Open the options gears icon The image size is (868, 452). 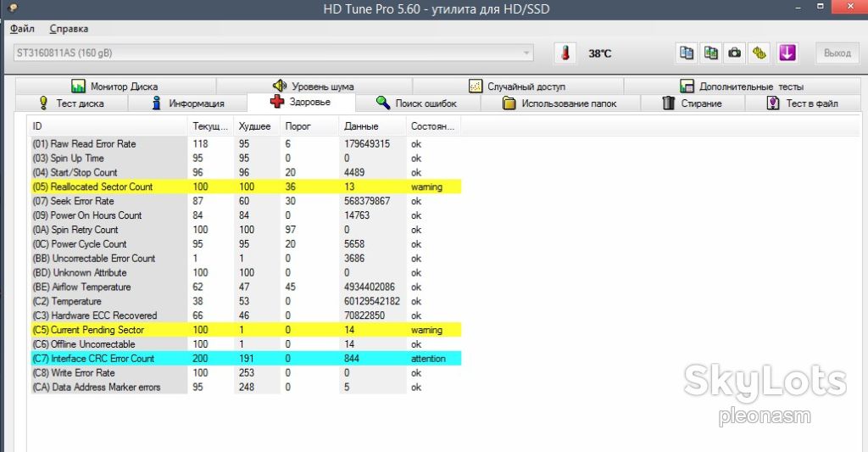pyautogui.click(x=759, y=53)
